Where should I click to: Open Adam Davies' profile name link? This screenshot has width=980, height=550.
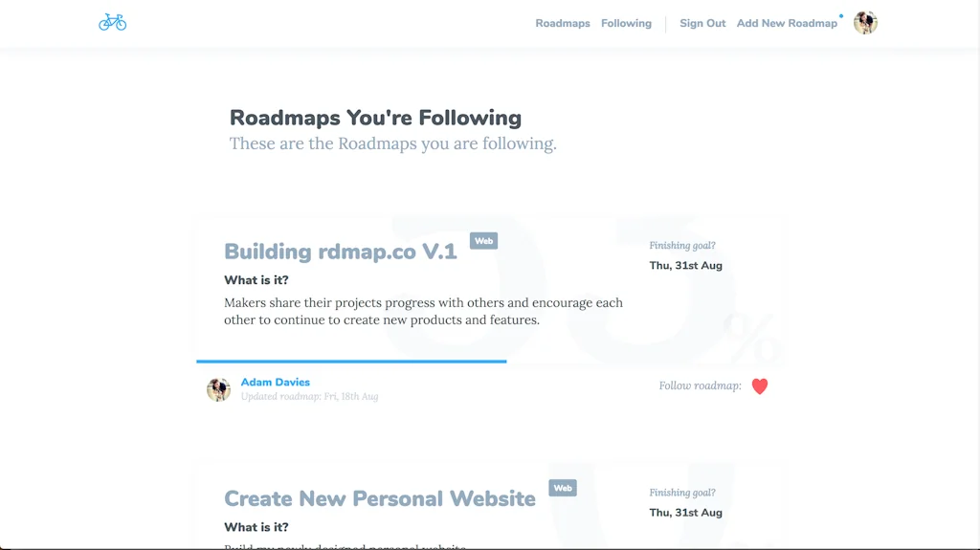click(x=275, y=383)
